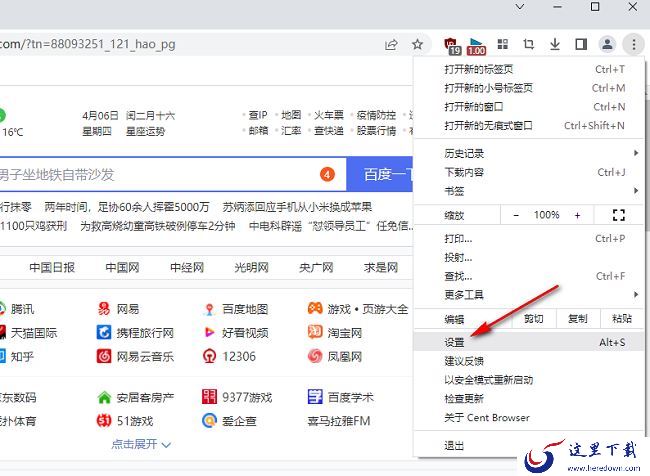Close the three-dot main menu button
This screenshot has height=476, width=650.
633,44
